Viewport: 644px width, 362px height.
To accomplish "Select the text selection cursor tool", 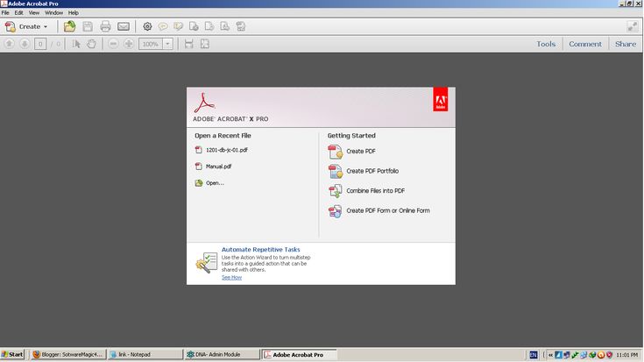I will coord(76,44).
